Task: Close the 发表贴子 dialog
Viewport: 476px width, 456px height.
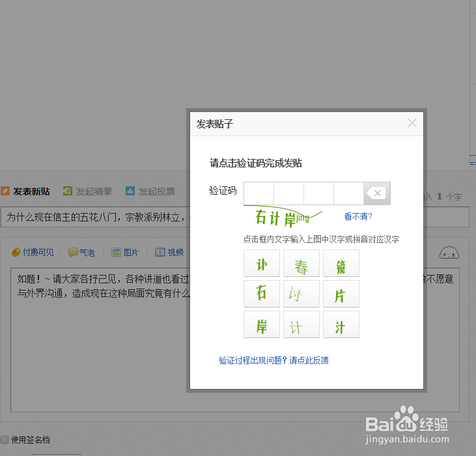Action: click(x=412, y=123)
